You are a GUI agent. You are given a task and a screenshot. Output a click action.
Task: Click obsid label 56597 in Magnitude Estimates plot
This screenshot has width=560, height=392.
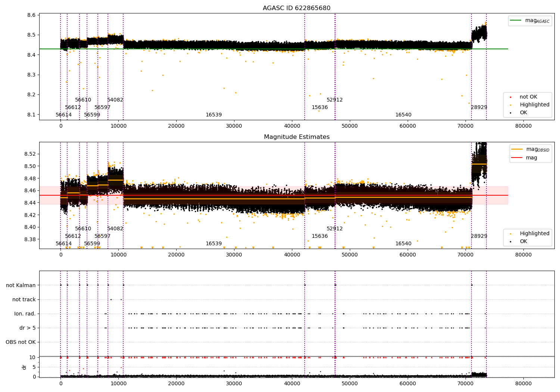(102, 236)
